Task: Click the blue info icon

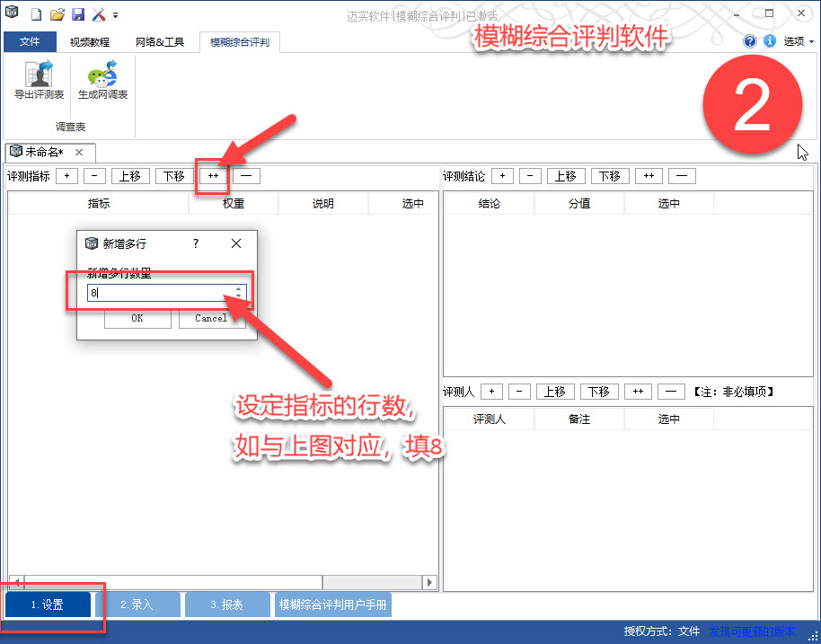Action: pos(769,40)
